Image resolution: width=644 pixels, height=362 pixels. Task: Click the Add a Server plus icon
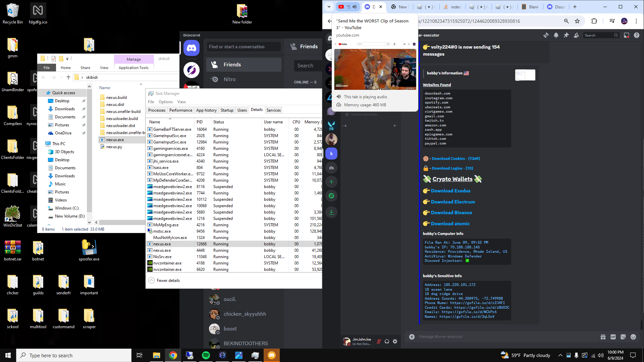[x=331, y=182]
